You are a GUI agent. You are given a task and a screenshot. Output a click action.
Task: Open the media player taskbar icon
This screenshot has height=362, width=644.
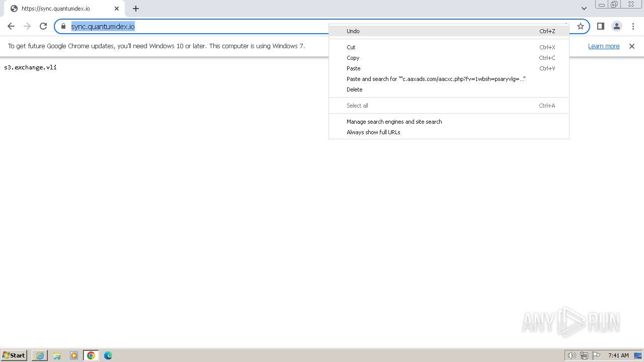click(x=74, y=355)
